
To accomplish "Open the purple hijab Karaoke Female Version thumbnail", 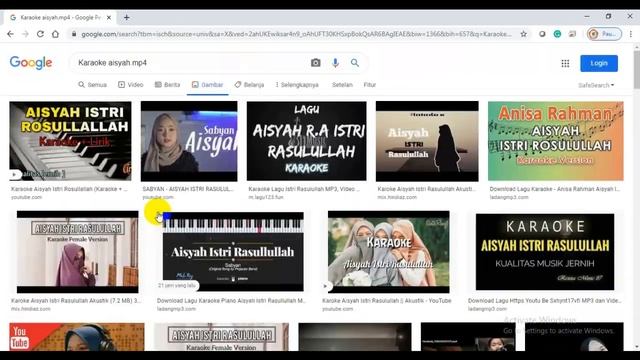I will pos(78,252).
